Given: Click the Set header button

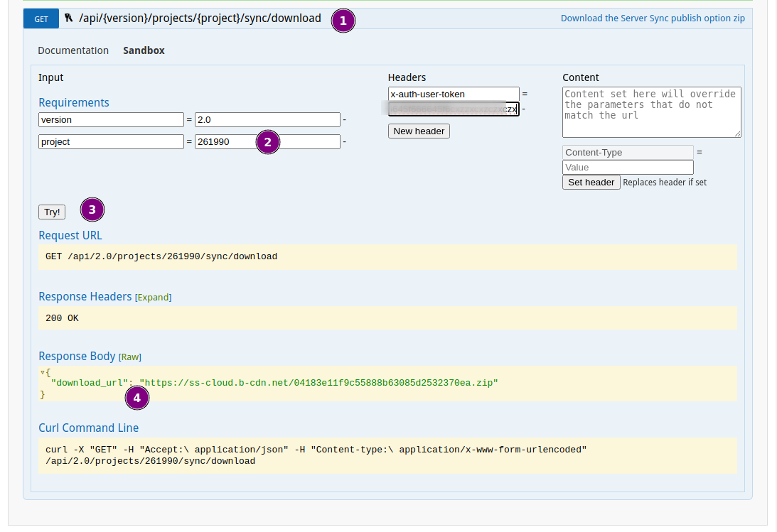Looking at the screenshot, I should tap(591, 182).
